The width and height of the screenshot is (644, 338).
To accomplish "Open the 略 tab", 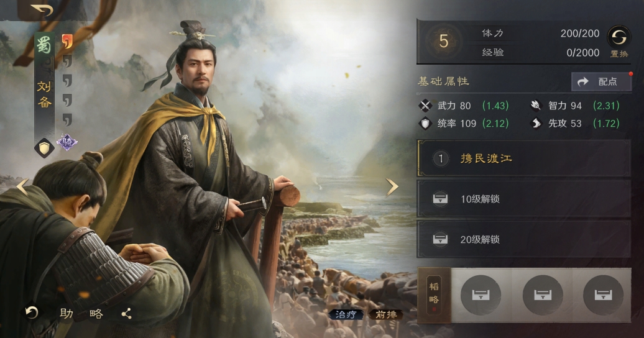I will (x=96, y=314).
